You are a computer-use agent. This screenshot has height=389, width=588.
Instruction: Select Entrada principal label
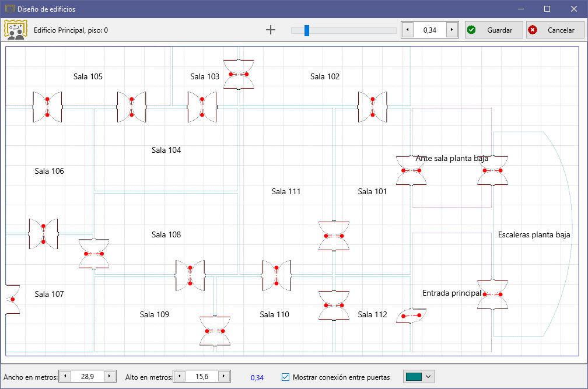pos(452,293)
